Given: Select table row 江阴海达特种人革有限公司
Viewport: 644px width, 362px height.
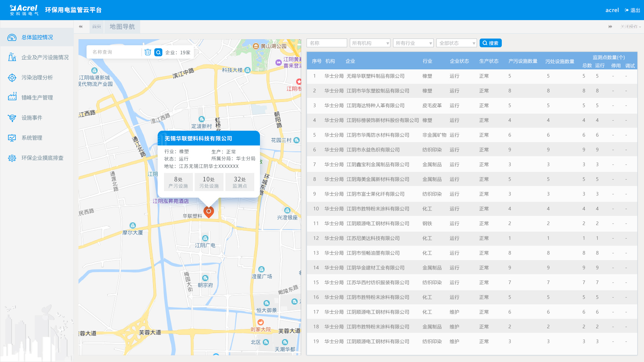Looking at the screenshot, I should click(375, 106).
